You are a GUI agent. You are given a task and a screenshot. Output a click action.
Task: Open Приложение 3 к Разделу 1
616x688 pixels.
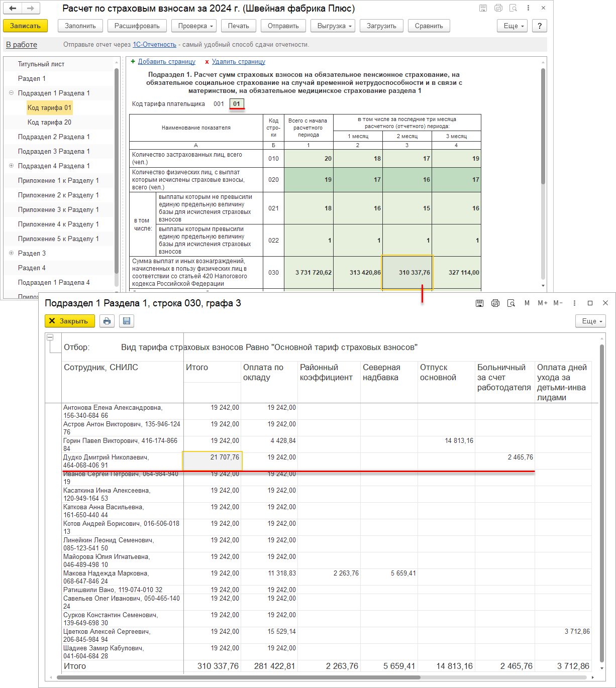coord(58,209)
